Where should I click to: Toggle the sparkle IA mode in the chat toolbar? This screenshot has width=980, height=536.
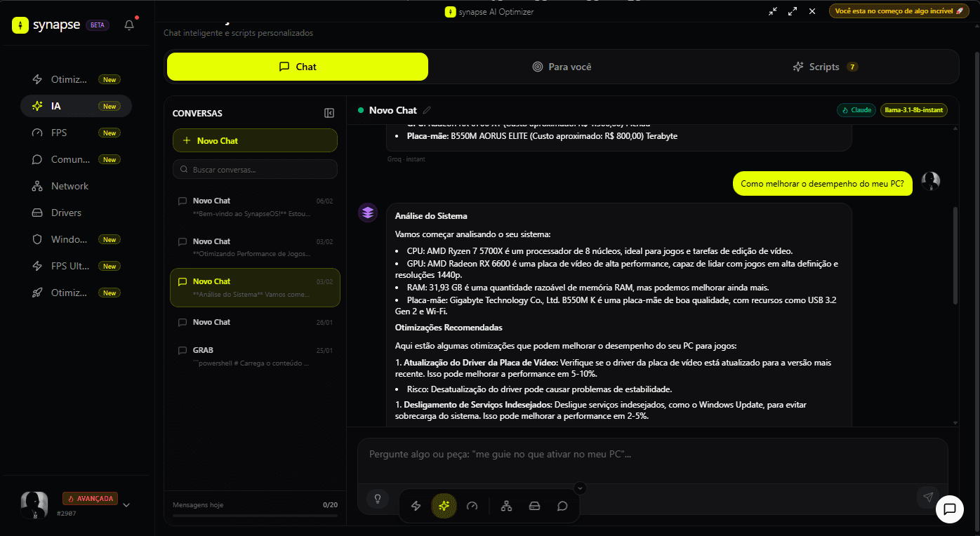(x=444, y=505)
